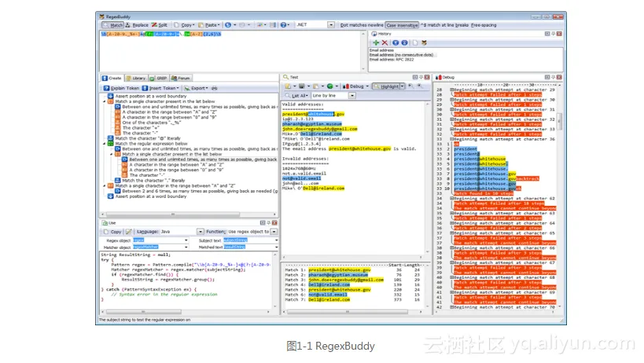Click into the regular expression edit box
Screen dimensions: 644x363
coord(230,51)
